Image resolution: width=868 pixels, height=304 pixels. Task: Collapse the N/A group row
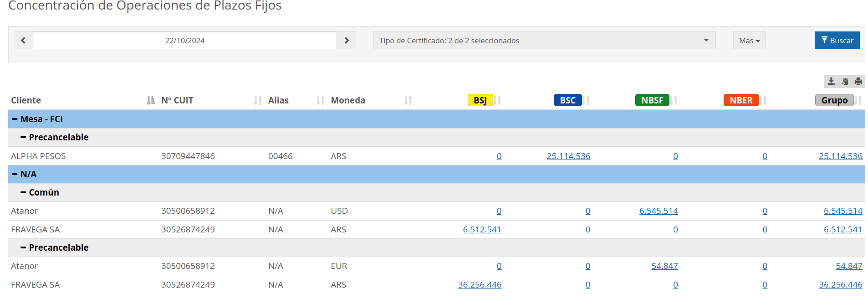(15, 174)
